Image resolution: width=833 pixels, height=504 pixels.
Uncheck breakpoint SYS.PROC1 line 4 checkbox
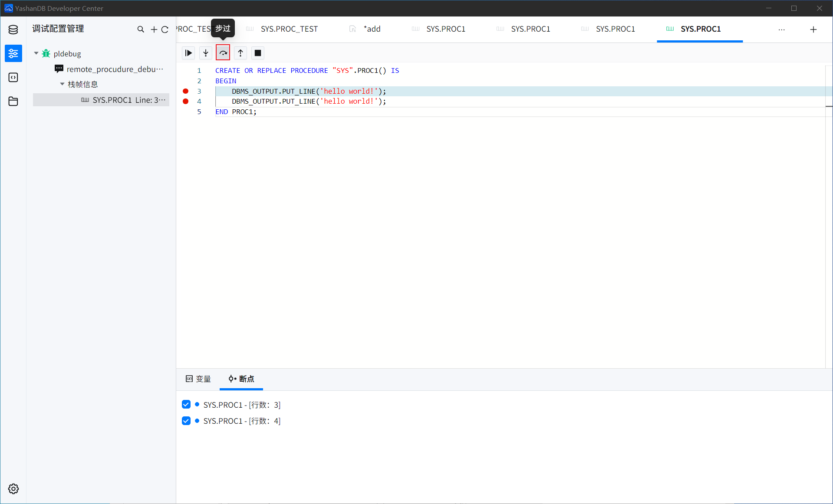tap(186, 421)
